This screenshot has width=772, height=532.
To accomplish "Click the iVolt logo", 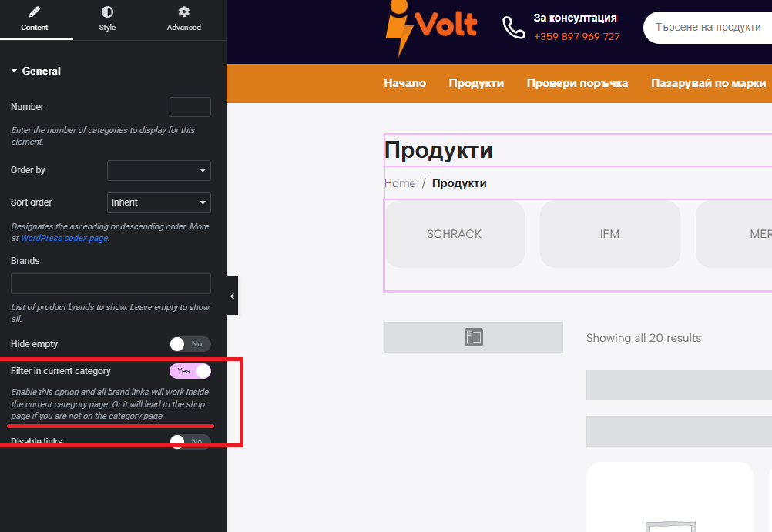I will click(x=431, y=28).
